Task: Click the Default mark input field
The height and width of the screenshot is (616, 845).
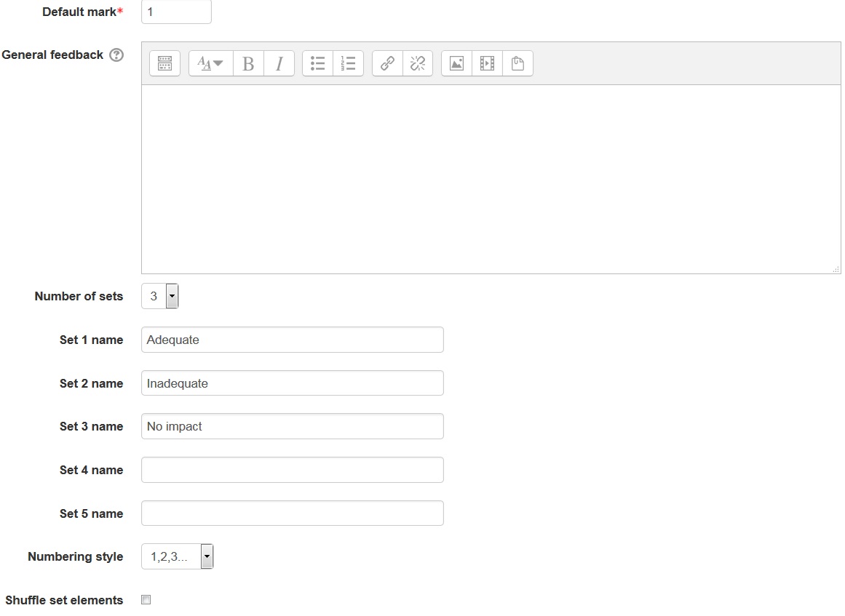Action: click(176, 12)
